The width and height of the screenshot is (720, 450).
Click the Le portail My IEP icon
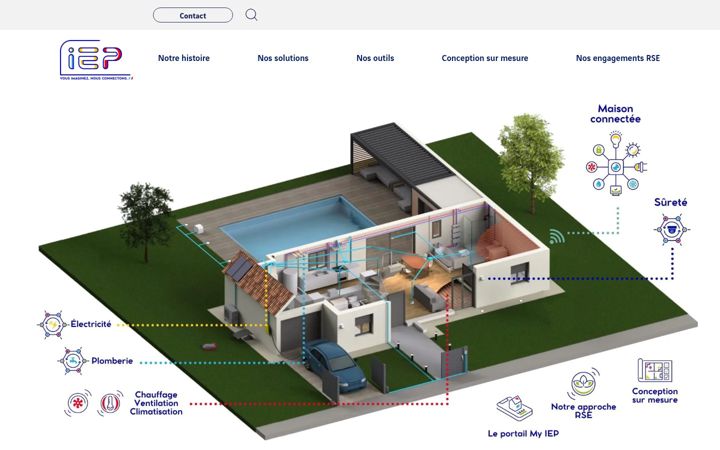pyautogui.click(x=515, y=407)
